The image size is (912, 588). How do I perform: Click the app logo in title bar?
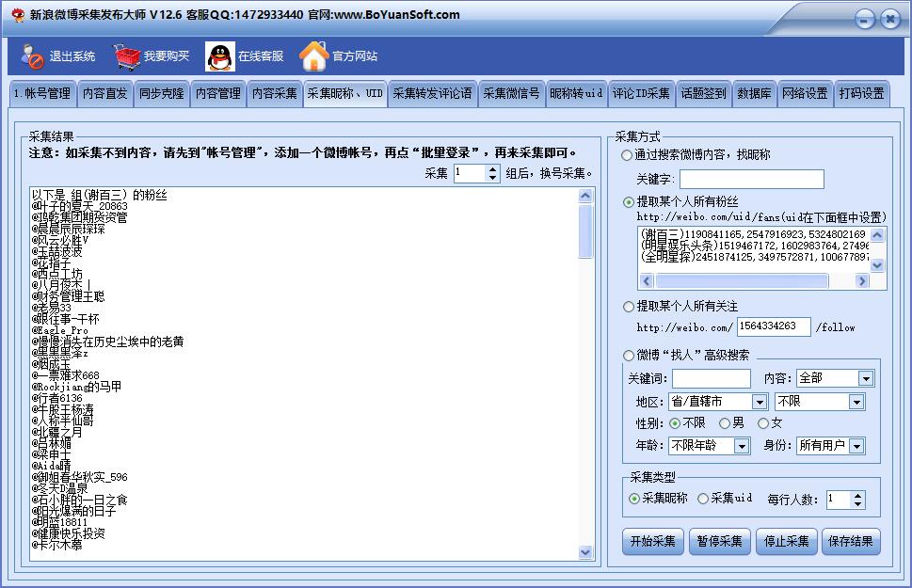pos(19,14)
